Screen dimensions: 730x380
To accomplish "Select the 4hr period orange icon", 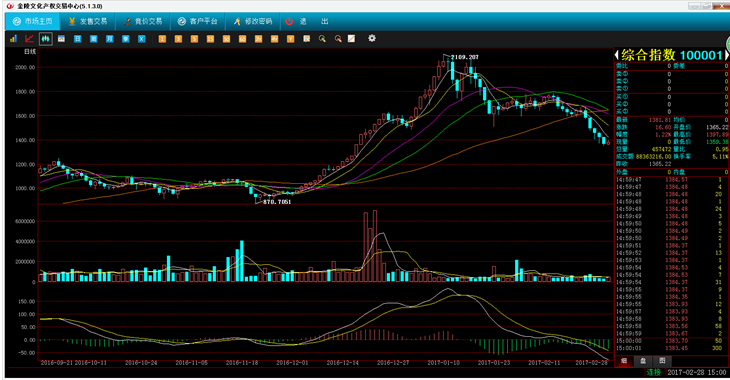I will 274,39.
